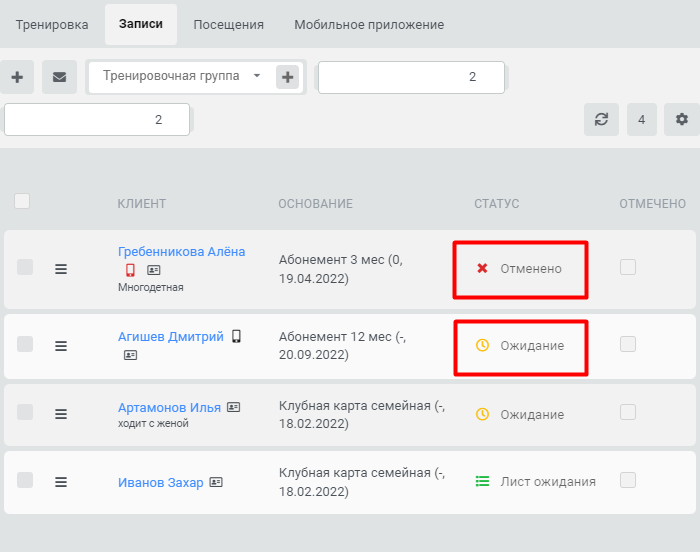Click Ожидание status in Артамонов Илья row
This screenshot has height=552, width=700.
pos(532,414)
